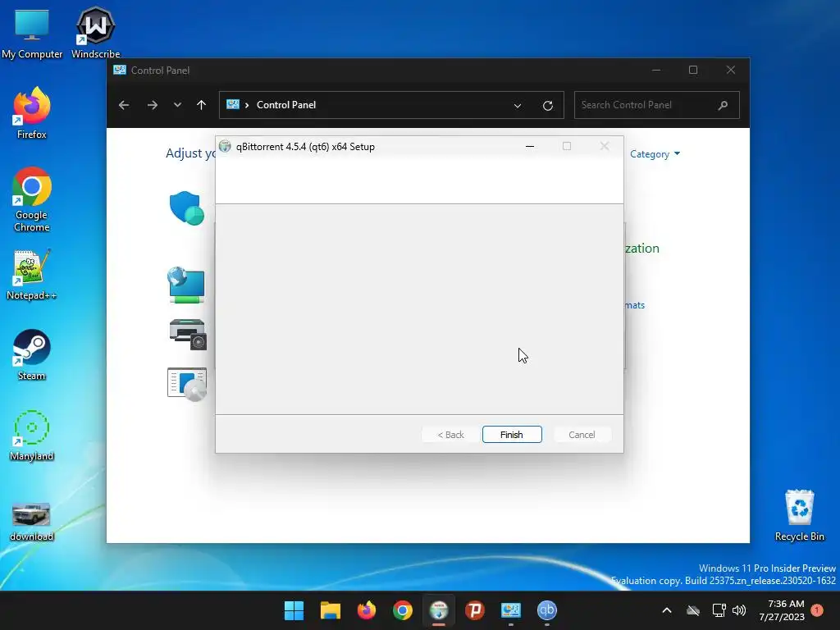Launch Google Chrome desktop shortcut
This screenshot has width=840, height=630.
(32, 199)
